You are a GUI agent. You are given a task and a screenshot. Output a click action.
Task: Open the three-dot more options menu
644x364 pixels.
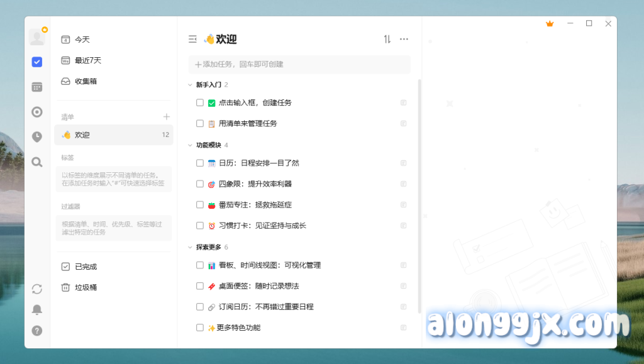click(404, 40)
